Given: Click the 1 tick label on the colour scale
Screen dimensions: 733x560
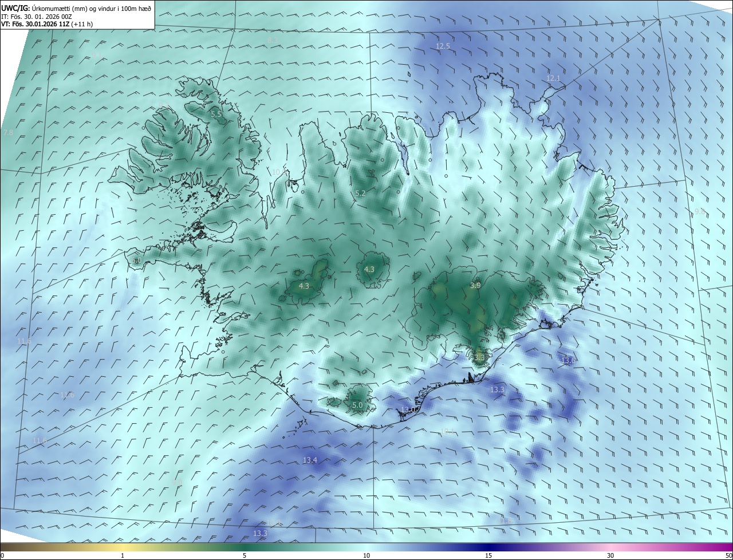Looking at the screenshot, I should coord(123,555).
